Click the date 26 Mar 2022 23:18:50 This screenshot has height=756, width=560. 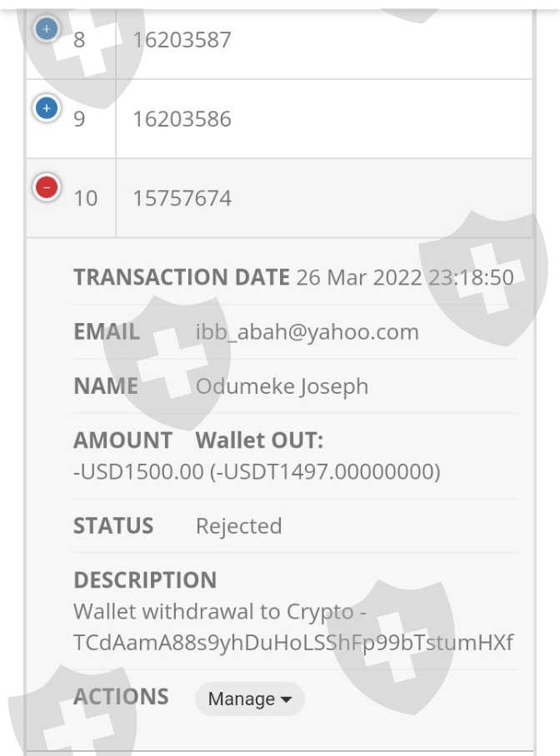tap(405, 277)
